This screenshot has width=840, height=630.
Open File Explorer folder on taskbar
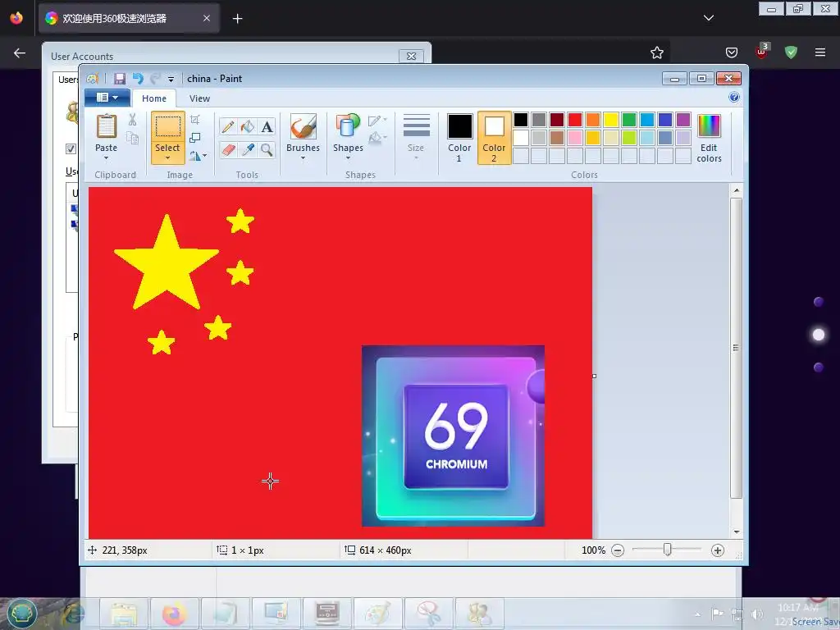coord(124,614)
